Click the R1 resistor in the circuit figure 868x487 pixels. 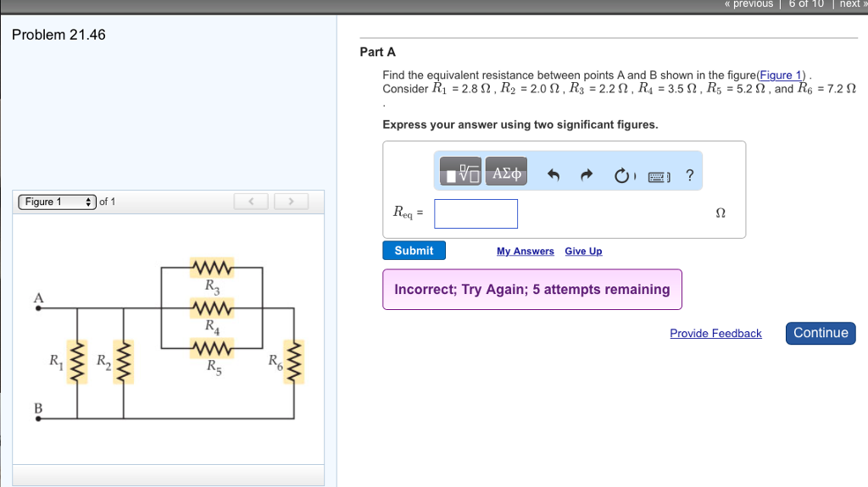[77, 362]
